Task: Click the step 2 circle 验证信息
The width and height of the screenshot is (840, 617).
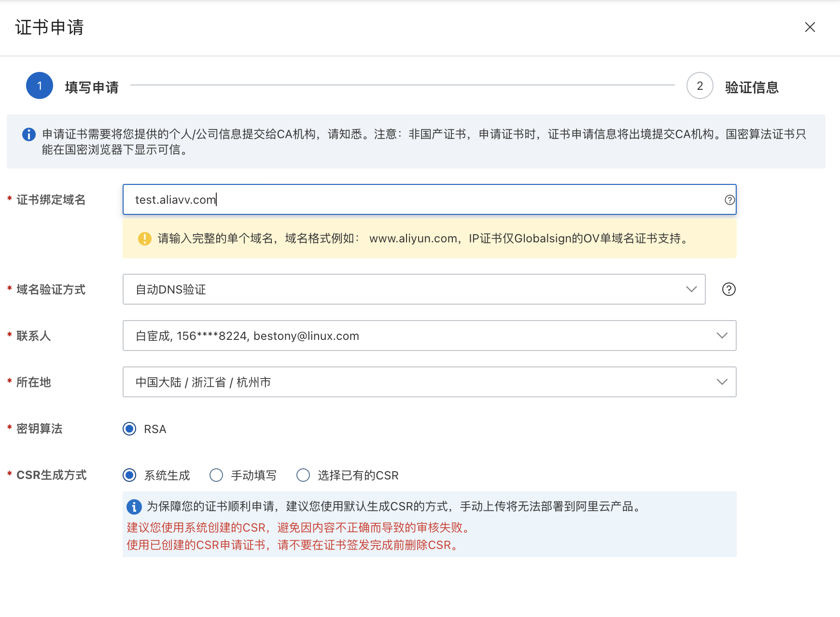Action: click(700, 86)
